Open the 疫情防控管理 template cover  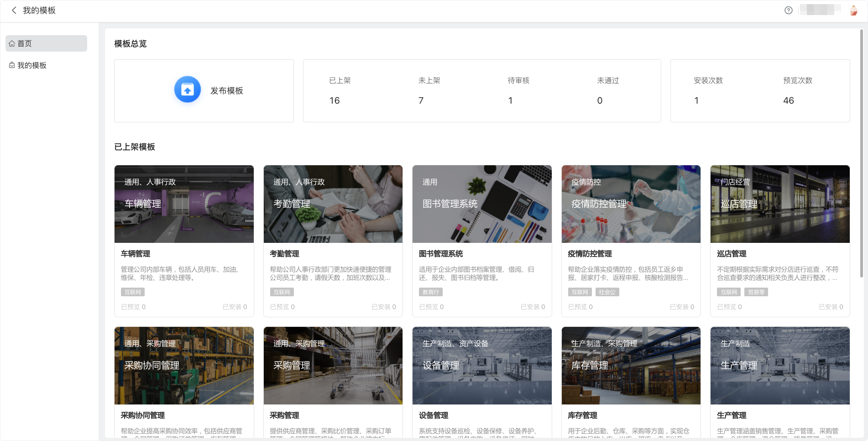(x=631, y=204)
